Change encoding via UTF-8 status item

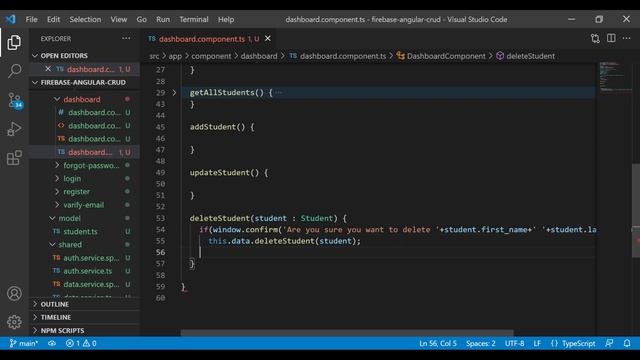(514, 343)
